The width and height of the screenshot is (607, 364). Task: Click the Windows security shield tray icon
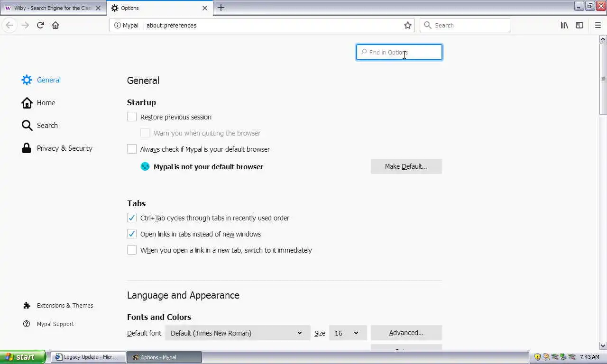(x=537, y=357)
